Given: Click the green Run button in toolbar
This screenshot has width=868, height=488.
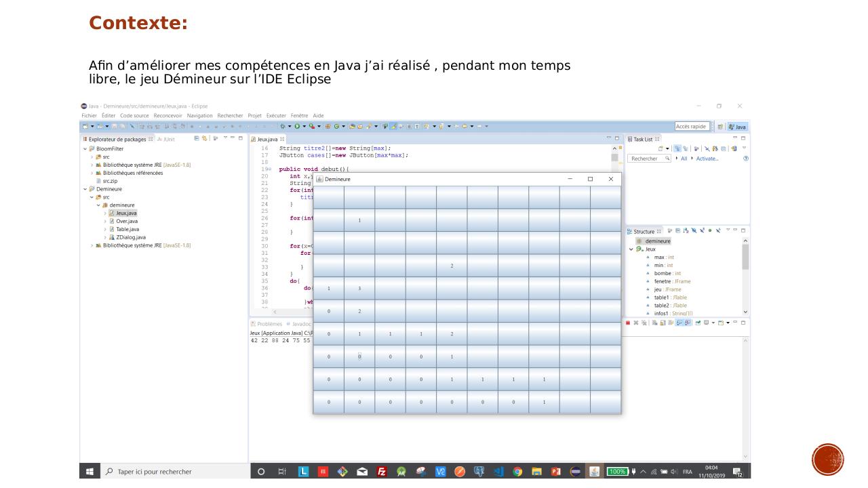Looking at the screenshot, I should (x=296, y=126).
